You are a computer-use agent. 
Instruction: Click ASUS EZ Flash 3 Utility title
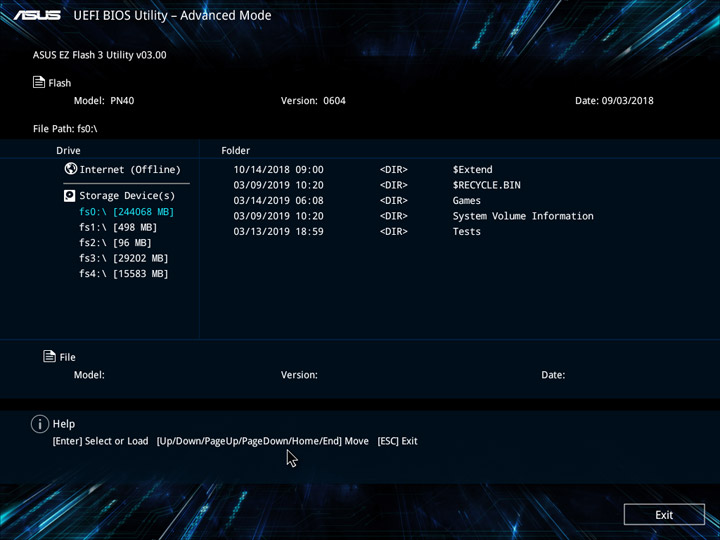pos(100,55)
